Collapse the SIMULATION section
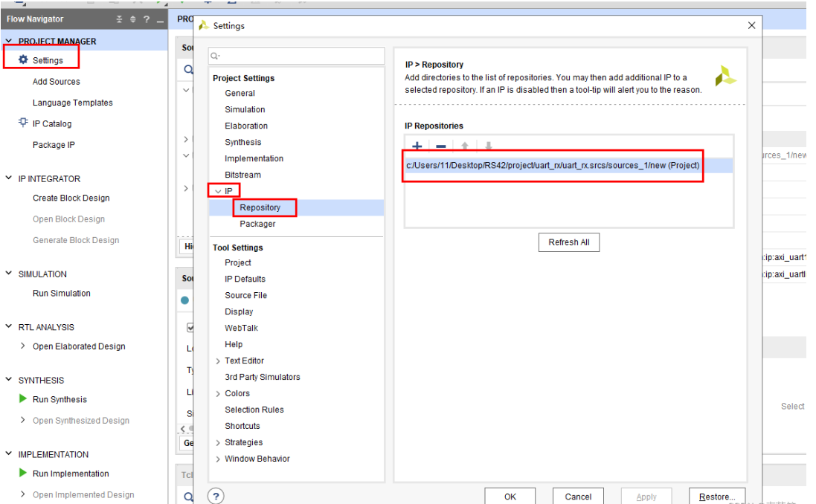 coord(9,273)
